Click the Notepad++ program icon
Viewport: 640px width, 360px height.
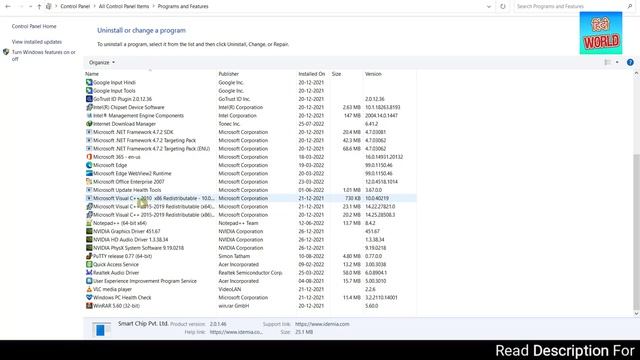[x=89, y=223]
